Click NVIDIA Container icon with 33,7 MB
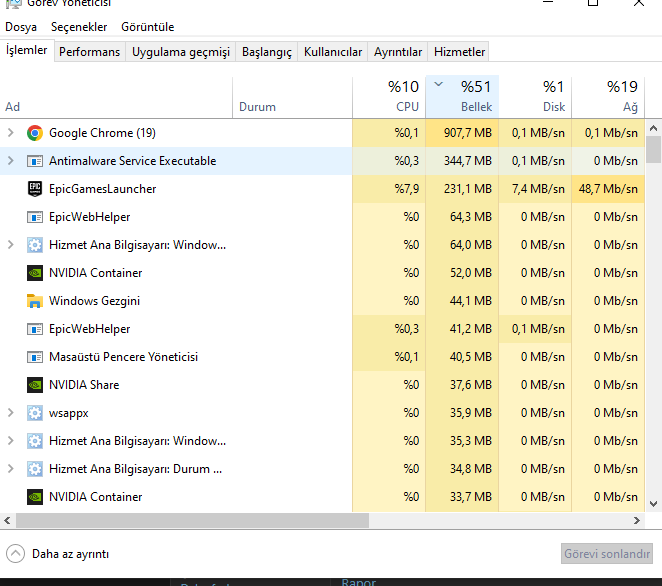The image size is (662, 586). click(35, 497)
